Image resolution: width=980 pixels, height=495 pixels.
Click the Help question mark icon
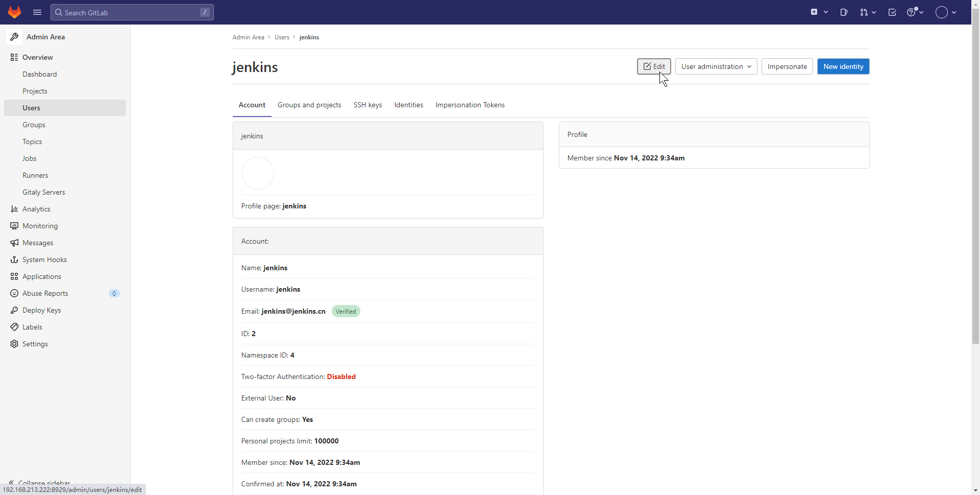[915, 12]
